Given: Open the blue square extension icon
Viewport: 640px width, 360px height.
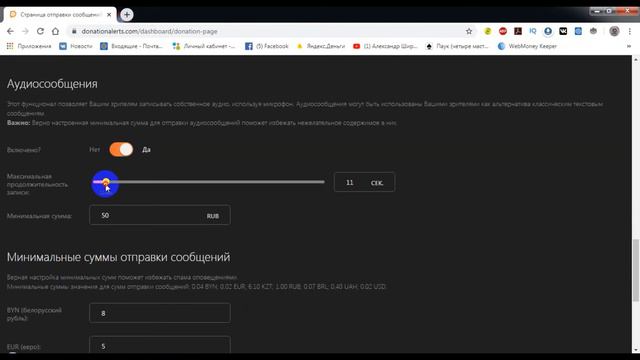Looking at the screenshot, I should coord(578,31).
